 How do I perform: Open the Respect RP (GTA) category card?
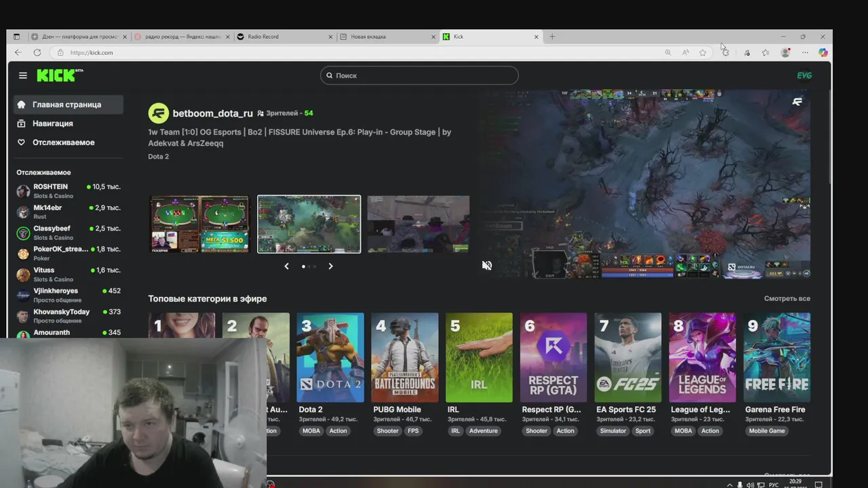coord(553,357)
